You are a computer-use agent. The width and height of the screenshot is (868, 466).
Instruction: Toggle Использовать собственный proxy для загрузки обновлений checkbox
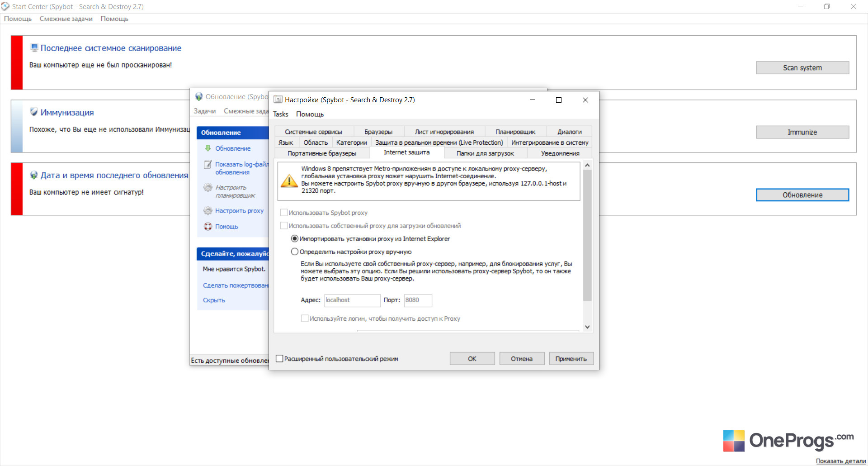(284, 225)
